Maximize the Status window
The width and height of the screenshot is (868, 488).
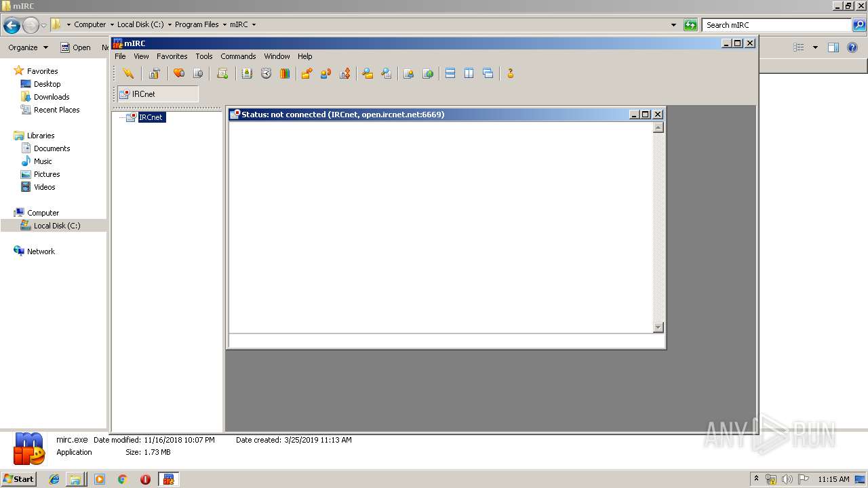[x=646, y=115]
